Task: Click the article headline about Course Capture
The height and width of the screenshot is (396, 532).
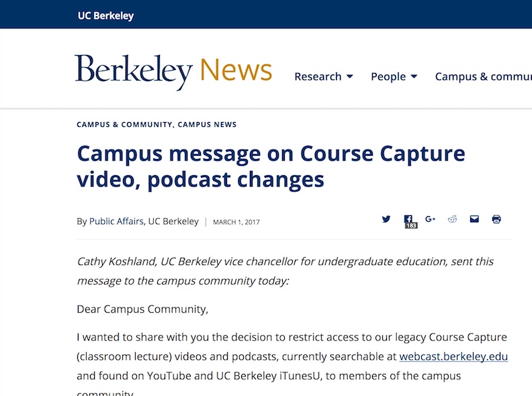Action: tap(271, 166)
